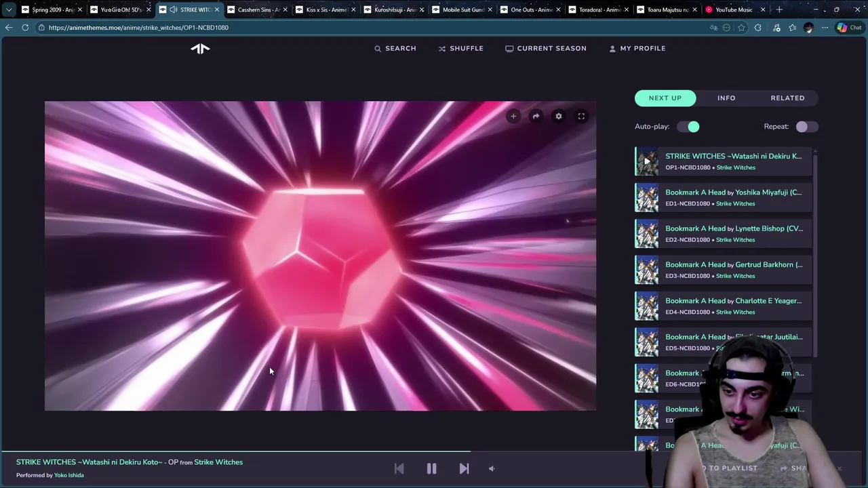Open the media control music-note icon
The width and height of the screenshot is (868, 488).
pos(776,28)
